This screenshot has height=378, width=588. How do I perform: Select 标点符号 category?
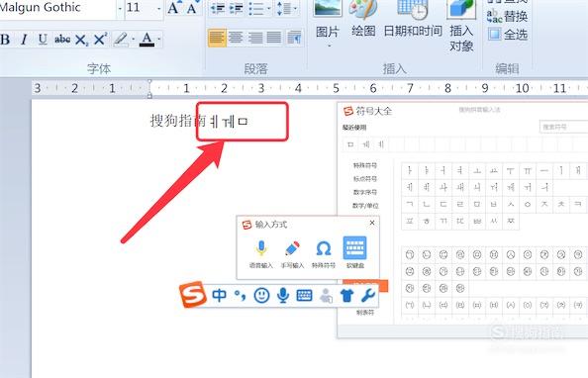365,179
